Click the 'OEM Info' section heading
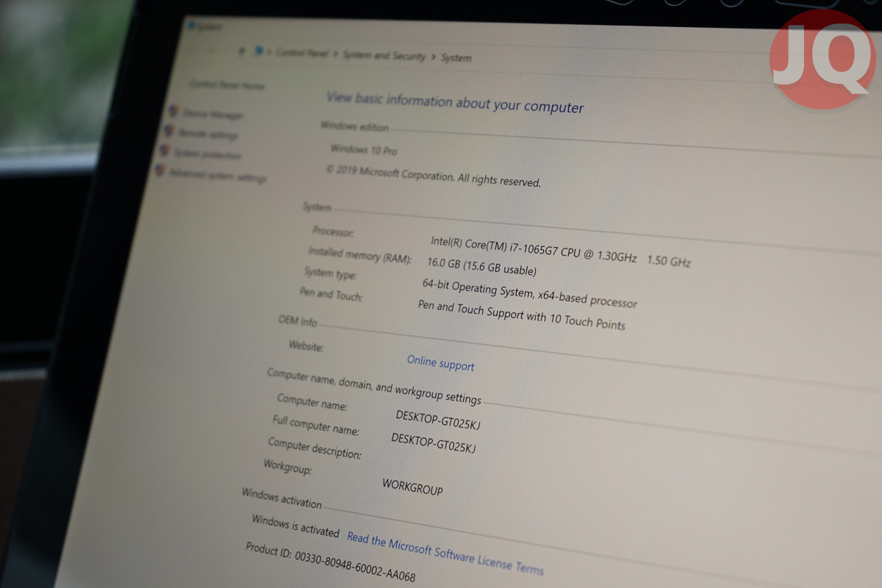The height and width of the screenshot is (588, 882). point(298,321)
